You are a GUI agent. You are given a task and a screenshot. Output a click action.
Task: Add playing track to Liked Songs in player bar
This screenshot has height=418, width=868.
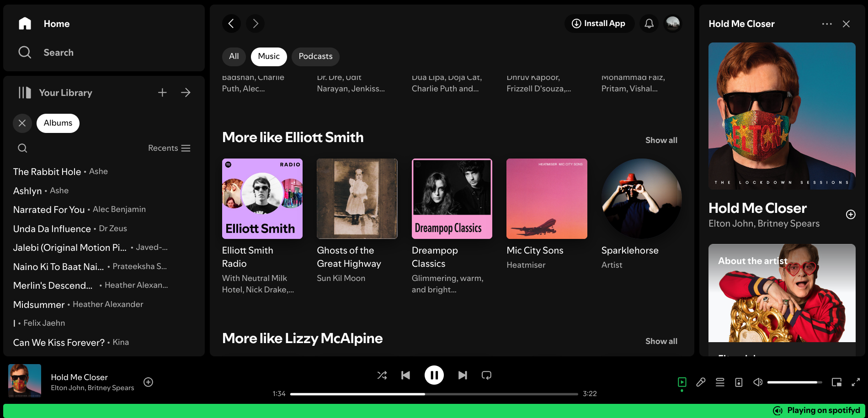(149, 382)
